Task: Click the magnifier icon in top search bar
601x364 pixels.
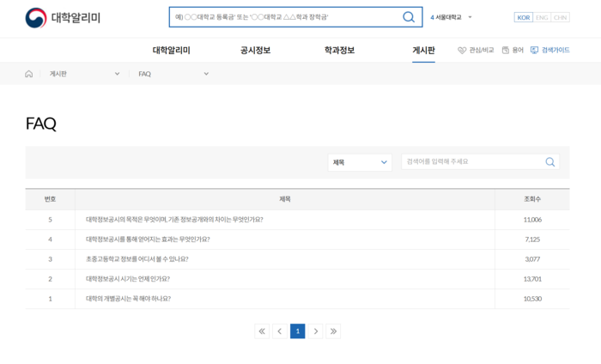Action: pyautogui.click(x=409, y=17)
